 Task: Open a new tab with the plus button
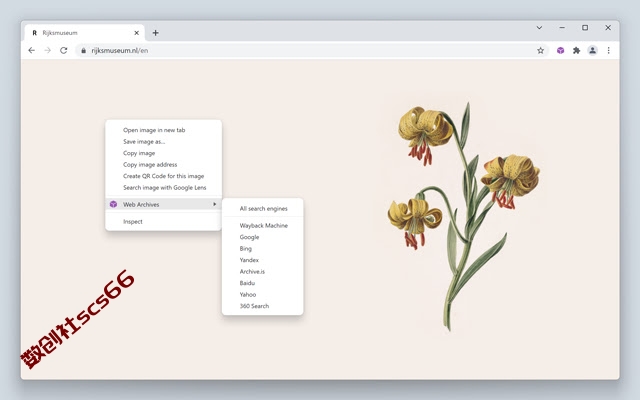(x=156, y=33)
